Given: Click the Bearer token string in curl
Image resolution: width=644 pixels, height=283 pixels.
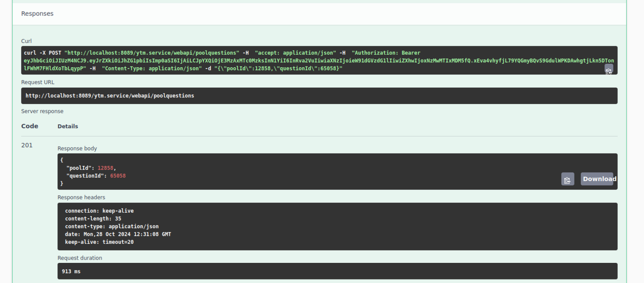Looking at the screenshot, I should pyautogui.click(x=318, y=61).
